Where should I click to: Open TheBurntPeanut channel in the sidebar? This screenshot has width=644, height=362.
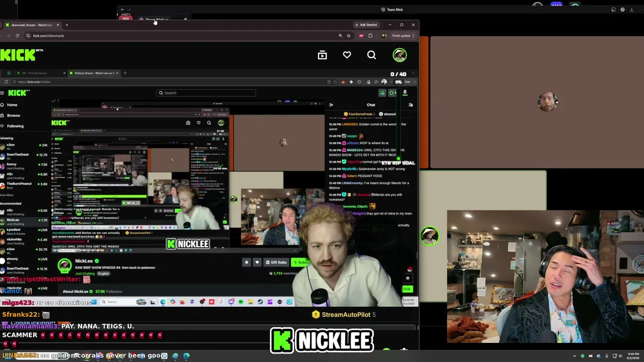[24, 185]
